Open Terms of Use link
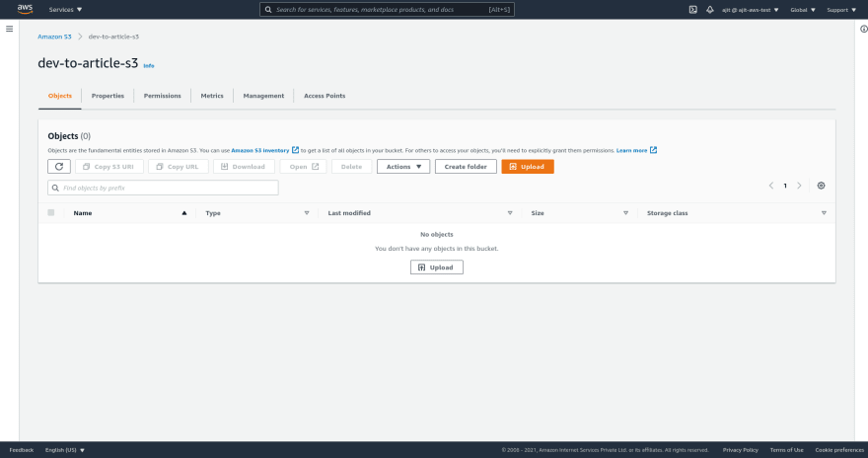Image resolution: width=868 pixels, height=458 pixels. pos(787,450)
